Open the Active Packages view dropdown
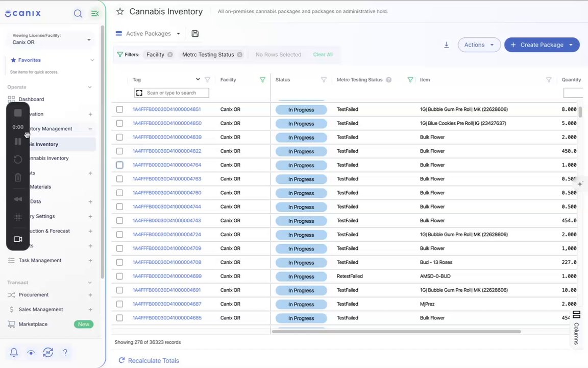 (x=148, y=33)
